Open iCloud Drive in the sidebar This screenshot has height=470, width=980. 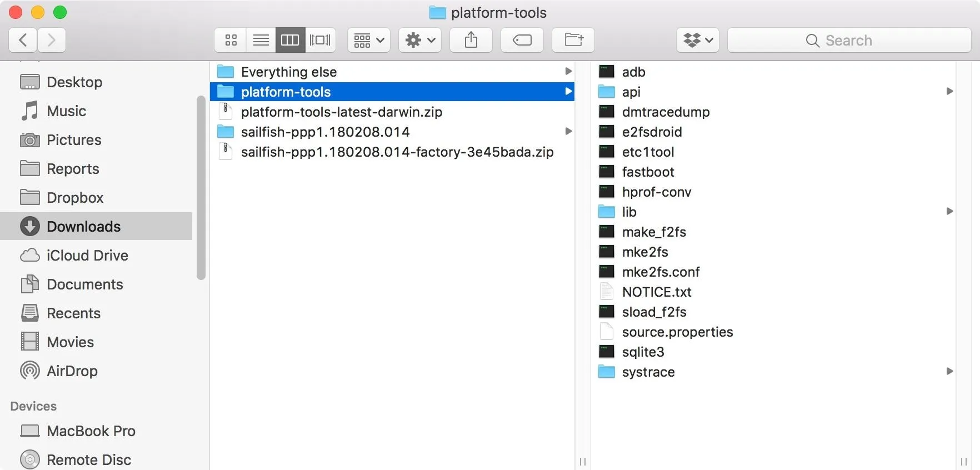(87, 256)
